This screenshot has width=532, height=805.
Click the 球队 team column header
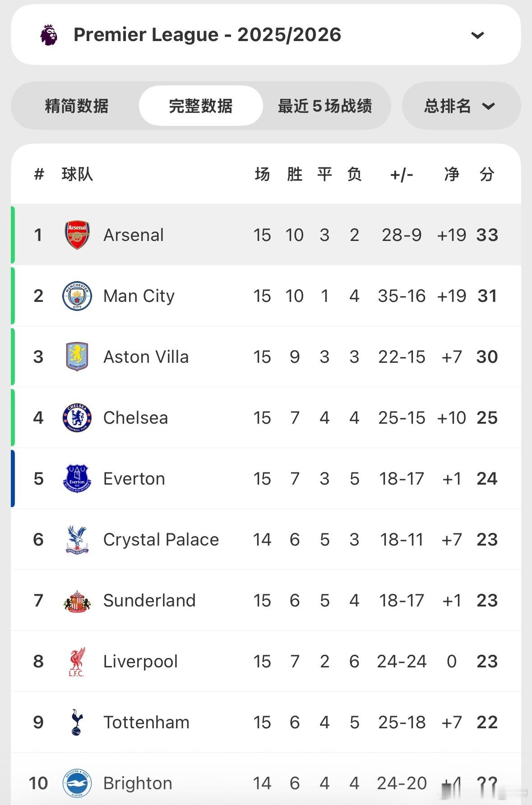click(x=77, y=174)
